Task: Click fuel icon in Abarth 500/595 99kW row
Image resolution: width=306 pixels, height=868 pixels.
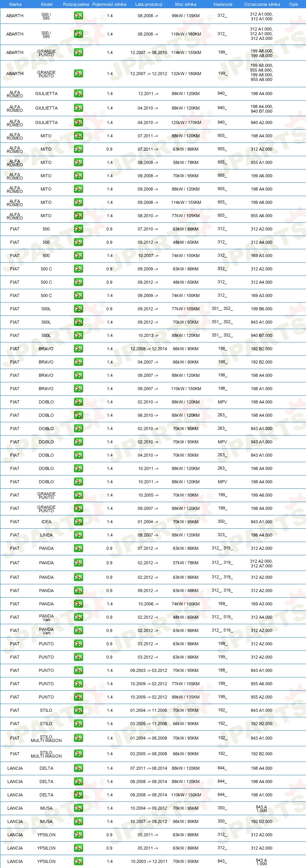Action: pyautogui.click(x=78, y=16)
